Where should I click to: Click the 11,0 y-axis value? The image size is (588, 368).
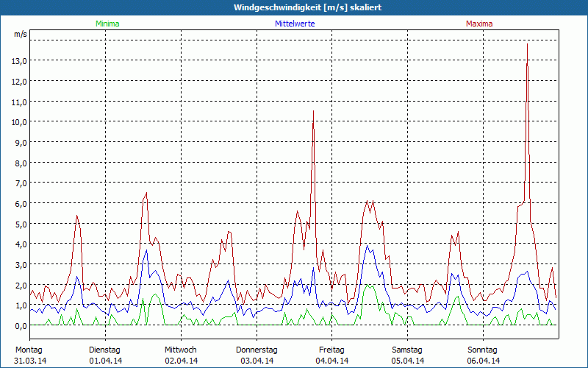point(19,102)
